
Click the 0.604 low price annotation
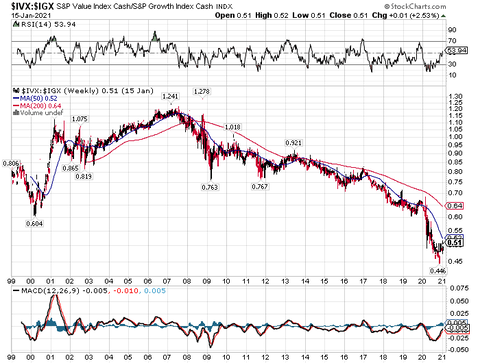pyautogui.click(x=34, y=223)
